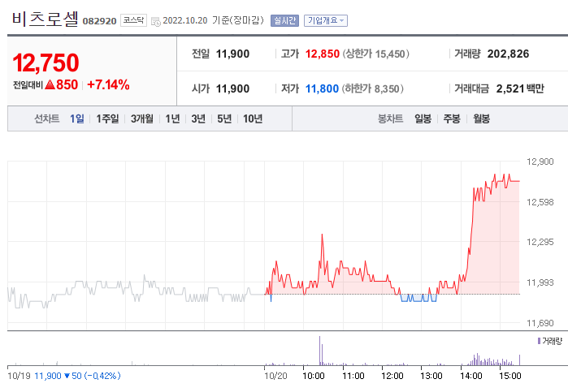This screenshot has height=392, width=568.
Task: Switch to the 1주일 chart tab
Action: point(107,118)
